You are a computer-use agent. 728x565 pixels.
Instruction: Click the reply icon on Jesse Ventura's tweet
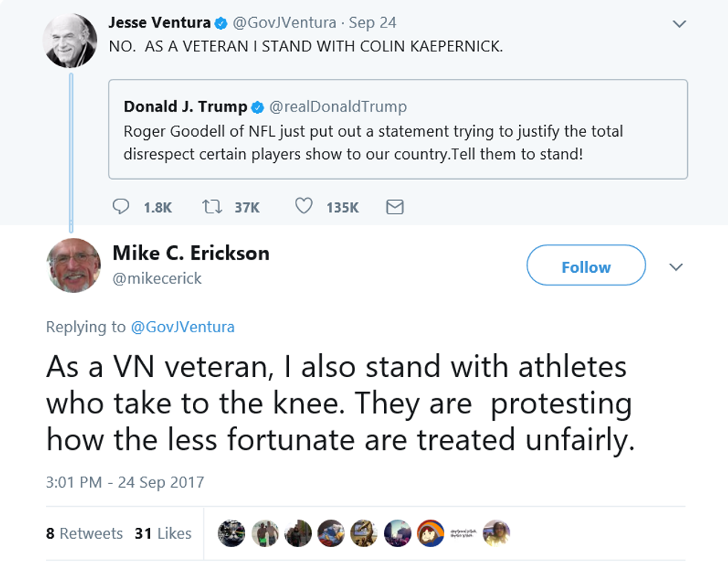(121, 207)
